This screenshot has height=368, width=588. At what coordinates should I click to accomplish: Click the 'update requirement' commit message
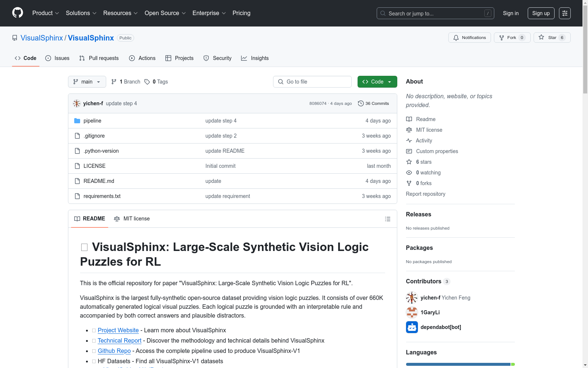click(x=228, y=196)
